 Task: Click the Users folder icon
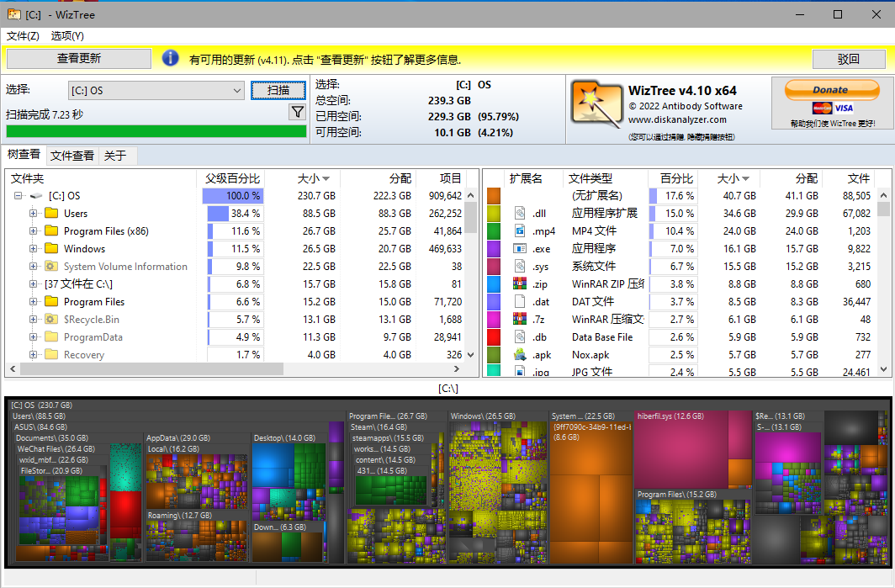(x=51, y=213)
